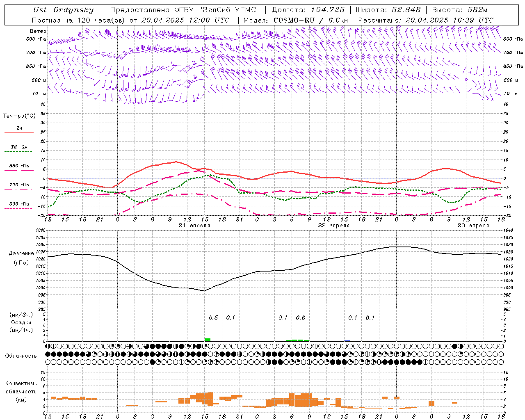Click the '1040' value on the left pressure axis
Screen dimensions: 525x420
40,231
